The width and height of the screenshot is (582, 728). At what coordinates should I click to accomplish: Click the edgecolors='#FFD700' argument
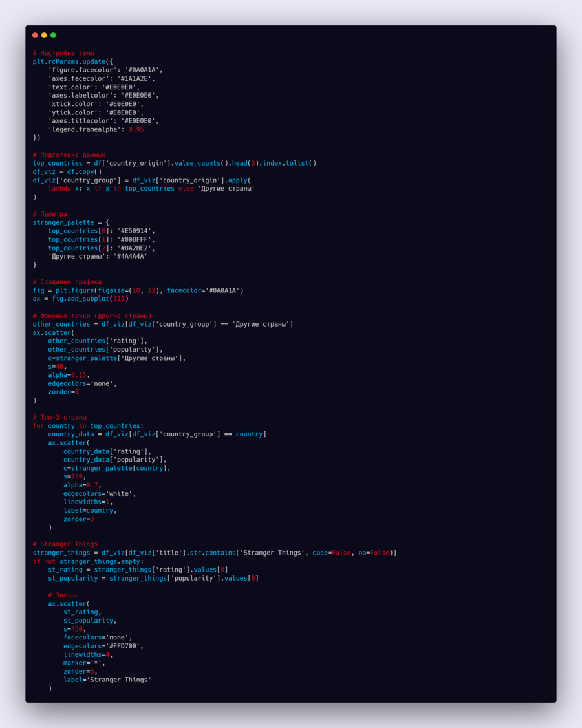pos(103,647)
